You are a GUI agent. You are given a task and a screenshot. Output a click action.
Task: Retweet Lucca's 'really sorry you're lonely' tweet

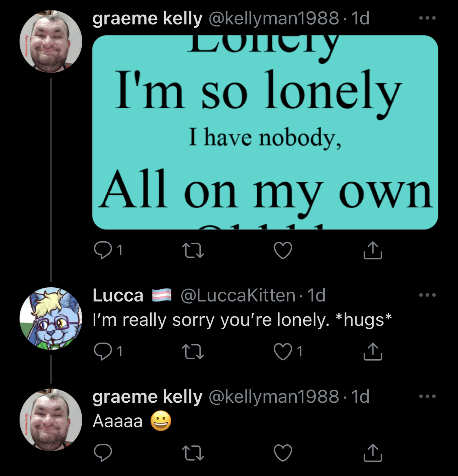click(193, 352)
